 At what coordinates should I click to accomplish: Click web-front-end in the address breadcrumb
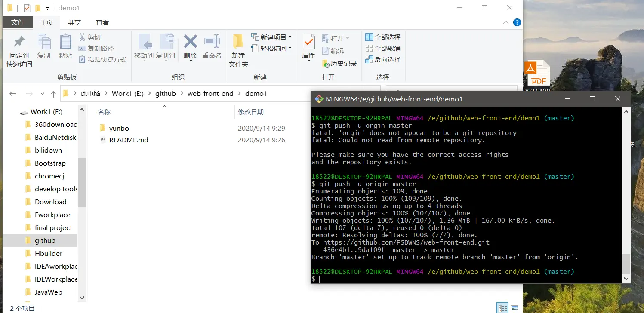(210, 93)
